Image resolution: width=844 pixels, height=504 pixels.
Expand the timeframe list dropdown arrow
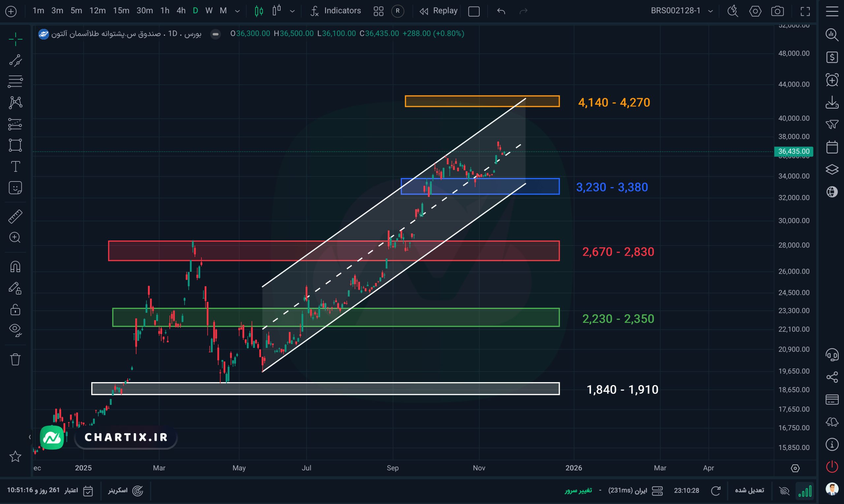(238, 11)
